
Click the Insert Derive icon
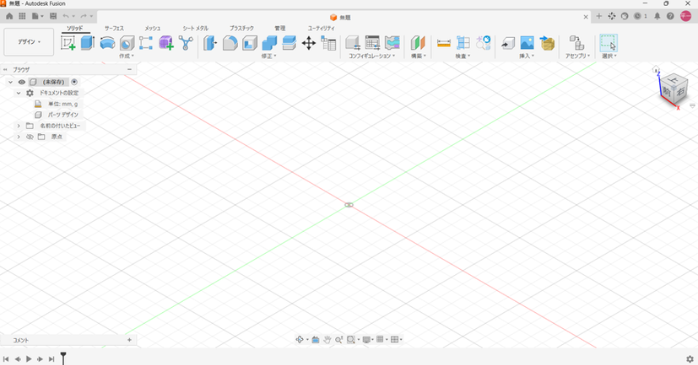(x=508, y=43)
